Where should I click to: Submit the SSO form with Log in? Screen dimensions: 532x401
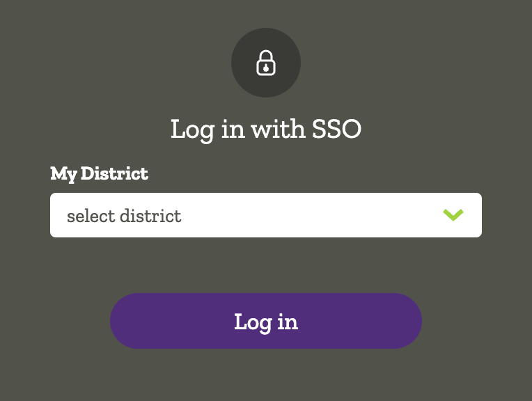point(266,321)
